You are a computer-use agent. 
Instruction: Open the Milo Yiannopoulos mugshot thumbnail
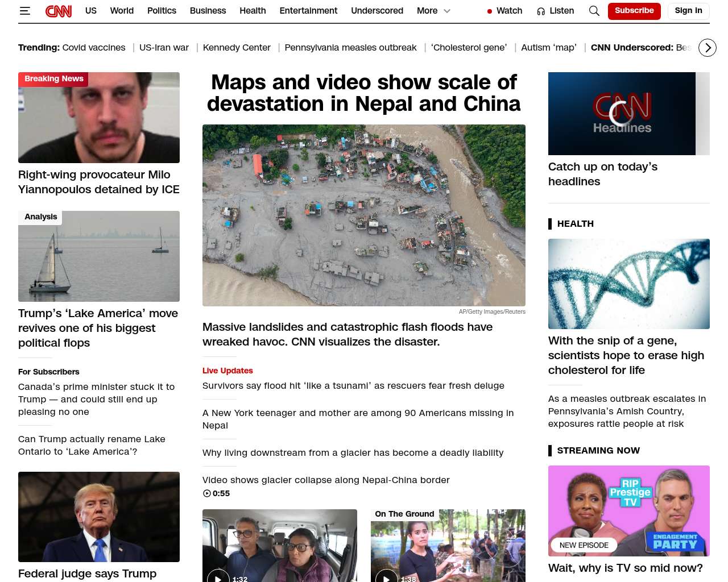click(x=99, y=118)
